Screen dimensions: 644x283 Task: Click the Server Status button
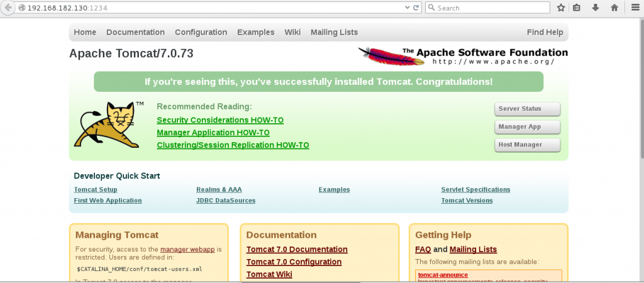(x=528, y=109)
